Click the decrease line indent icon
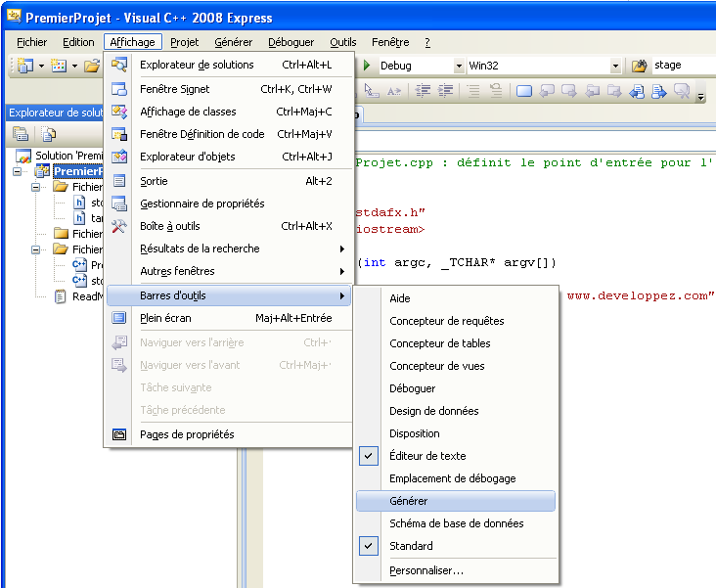This screenshot has width=716, height=588. coord(423,91)
